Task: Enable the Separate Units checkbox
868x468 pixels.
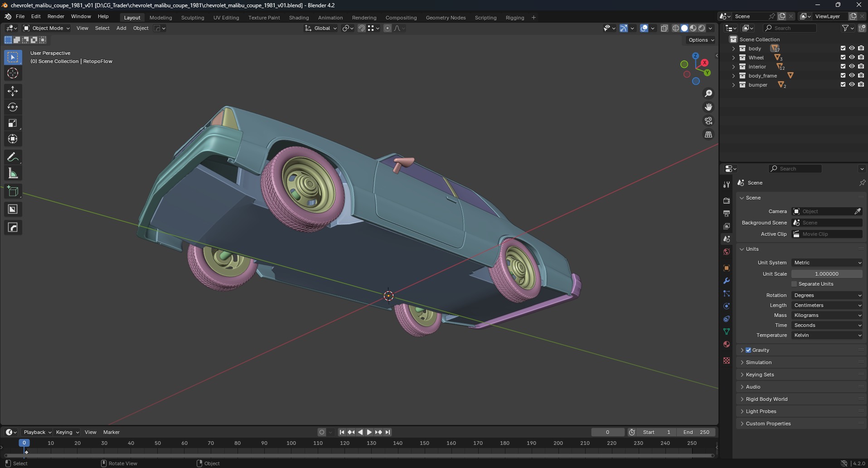Action: coord(794,284)
